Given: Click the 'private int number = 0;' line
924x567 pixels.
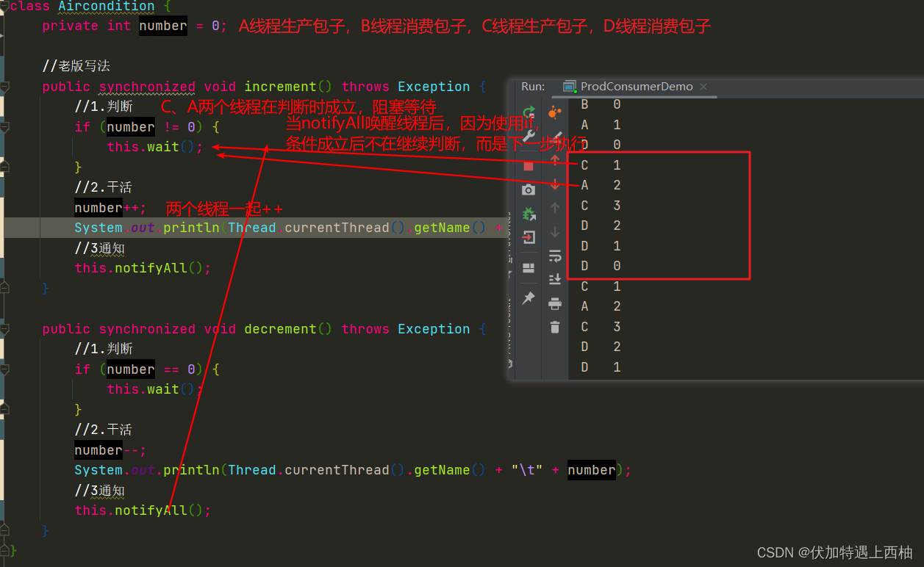Looking at the screenshot, I should click(135, 26).
